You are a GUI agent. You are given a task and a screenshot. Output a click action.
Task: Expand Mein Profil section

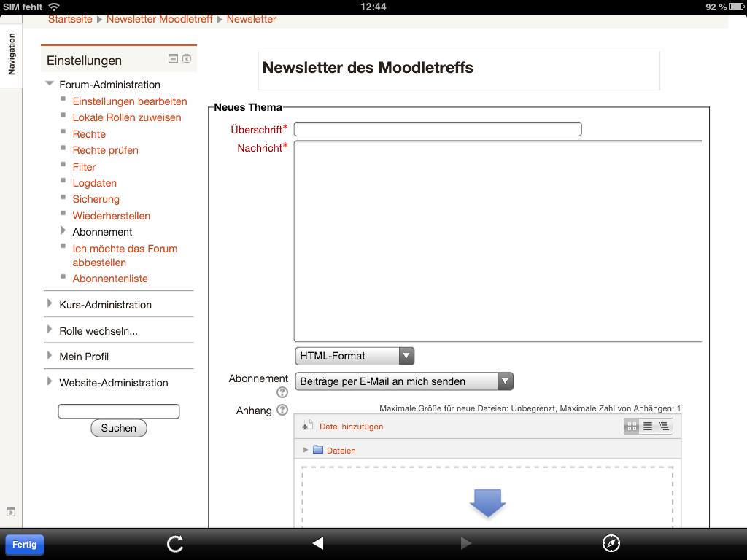49,355
